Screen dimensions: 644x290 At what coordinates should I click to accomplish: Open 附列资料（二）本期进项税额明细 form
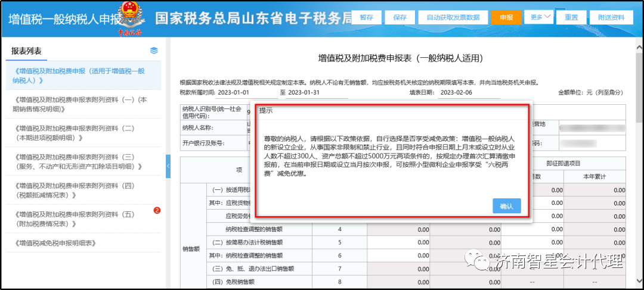tap(83, 133)
